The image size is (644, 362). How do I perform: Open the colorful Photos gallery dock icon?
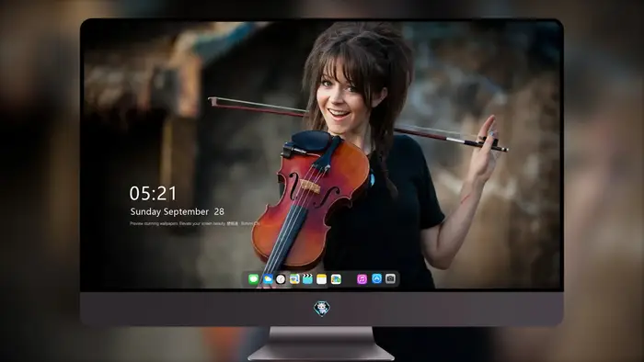[336, 279]
